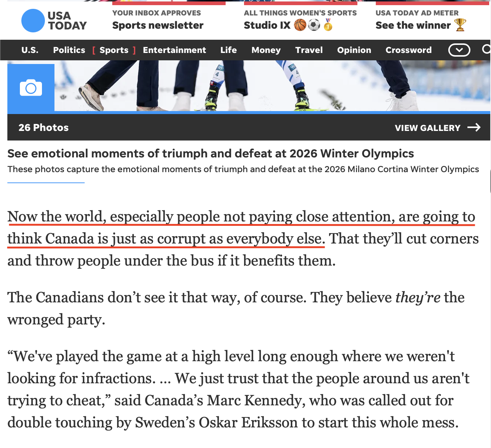This screenshot has width=491, height=448.
Task: Click the 'See the winner' Ad Meter link
Action: coord(413,25)
